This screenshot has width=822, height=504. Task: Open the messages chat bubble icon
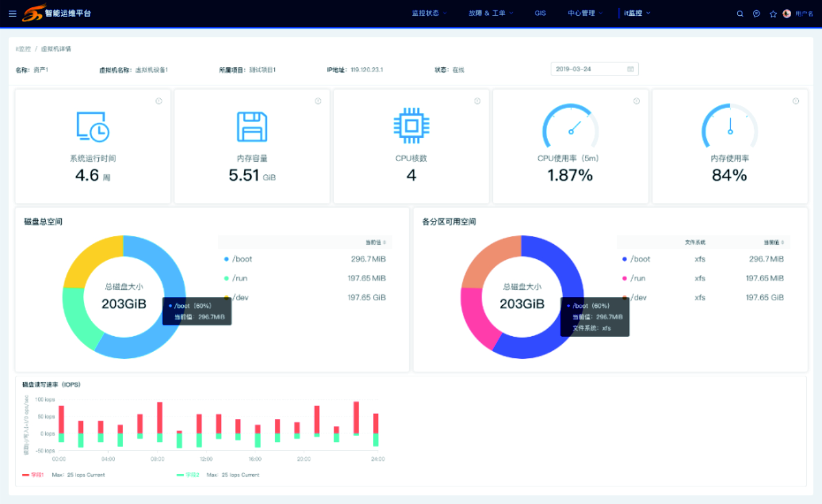(756, 14)
